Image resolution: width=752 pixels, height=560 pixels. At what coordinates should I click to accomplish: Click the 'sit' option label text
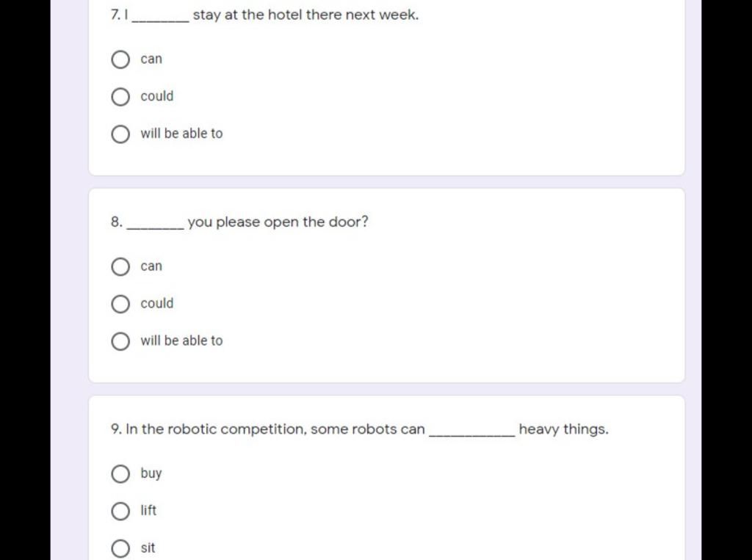tap(148, 548)
